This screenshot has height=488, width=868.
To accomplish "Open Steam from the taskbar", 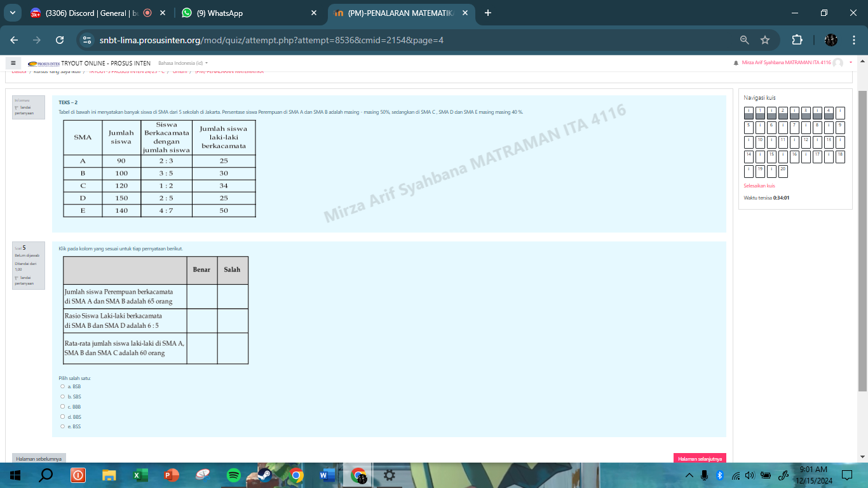I will [x=265, y=475].
